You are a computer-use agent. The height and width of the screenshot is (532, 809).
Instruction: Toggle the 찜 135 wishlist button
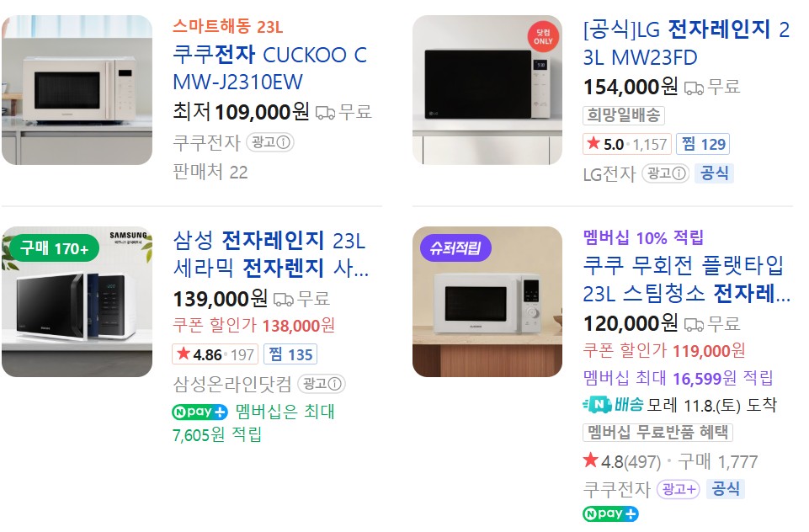pos(290,354)
